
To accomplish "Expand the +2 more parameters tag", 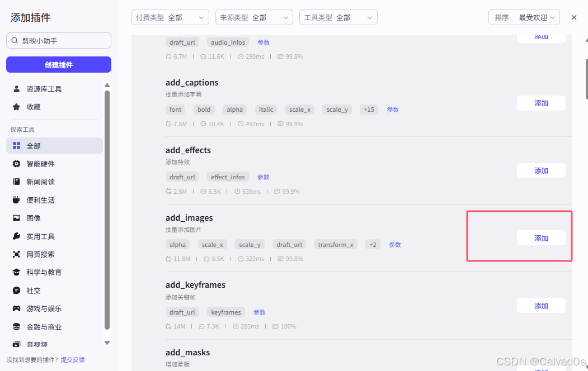I will point(373,245).
